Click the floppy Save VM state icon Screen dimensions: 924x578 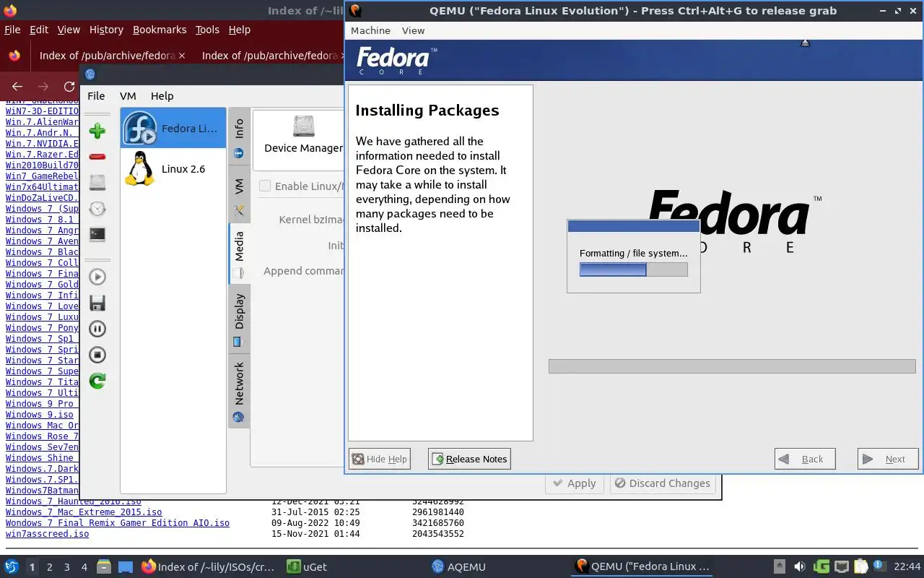(97, 303)
